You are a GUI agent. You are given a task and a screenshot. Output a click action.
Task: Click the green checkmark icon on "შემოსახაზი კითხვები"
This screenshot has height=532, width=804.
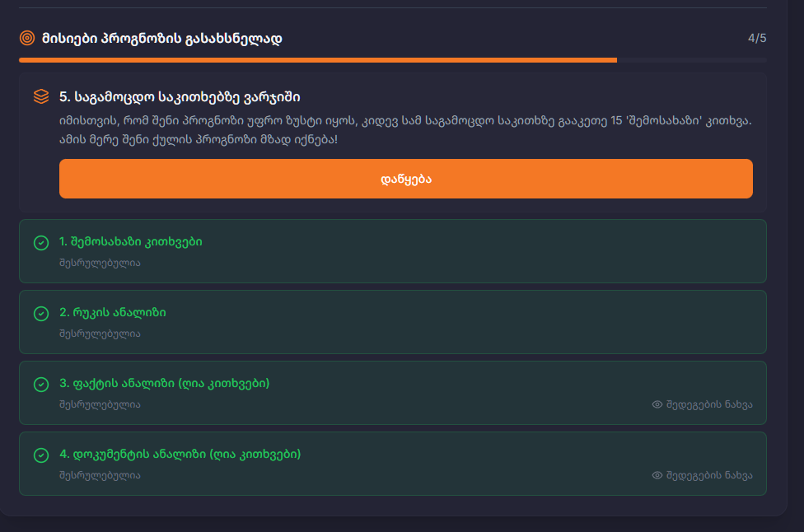tap(40, 243)
